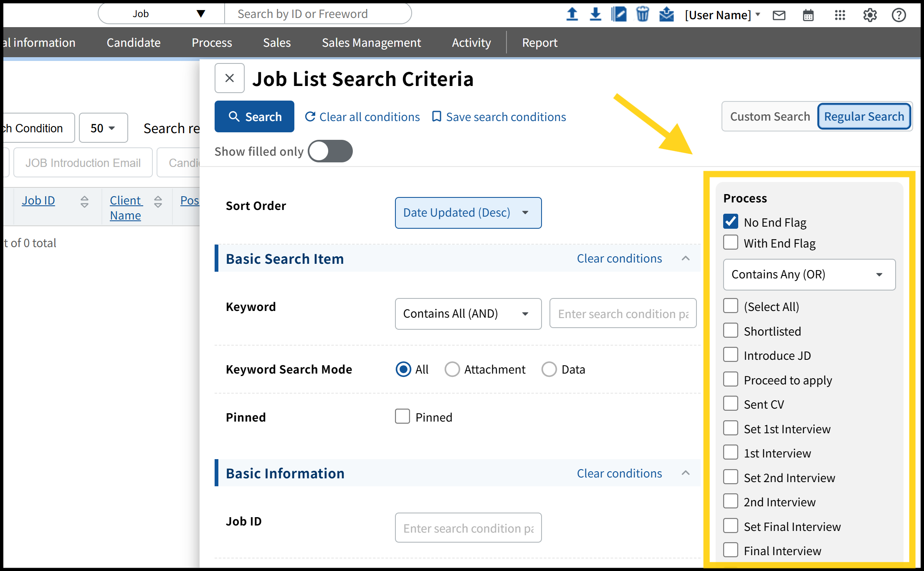This screenshot has width=924, height=571.
Task: Switch to Custom Search tab
Action: coord(770,116)
